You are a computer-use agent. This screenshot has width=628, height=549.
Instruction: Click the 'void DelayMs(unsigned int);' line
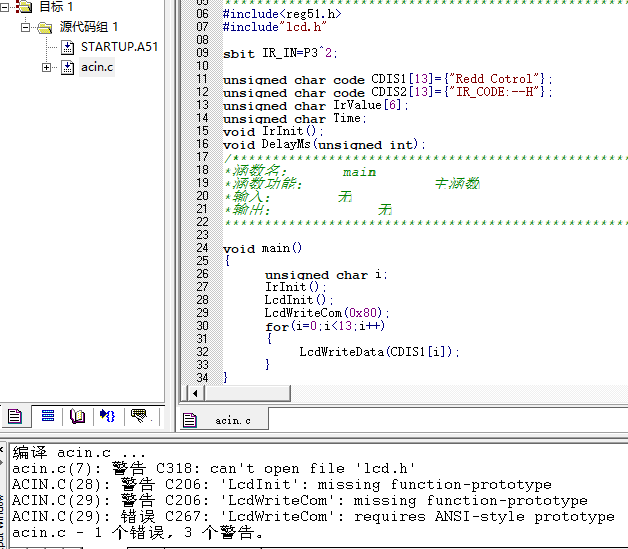(324, 145)
